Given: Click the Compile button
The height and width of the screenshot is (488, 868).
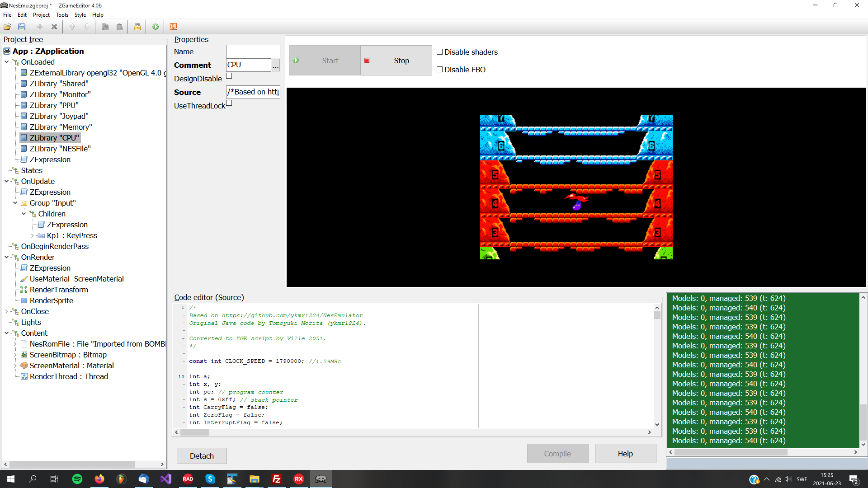Looking at the screenshot, I should click(557, 454).
